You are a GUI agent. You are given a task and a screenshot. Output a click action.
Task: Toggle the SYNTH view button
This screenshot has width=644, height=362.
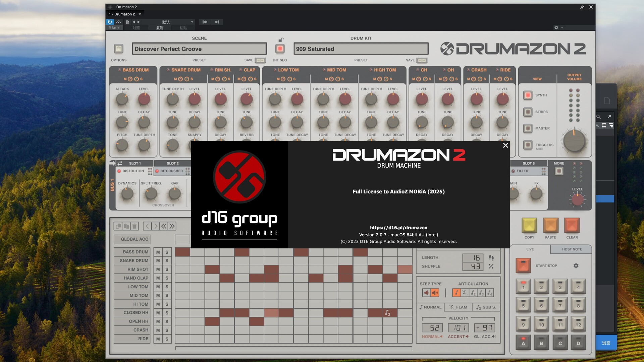pos(528,95)
